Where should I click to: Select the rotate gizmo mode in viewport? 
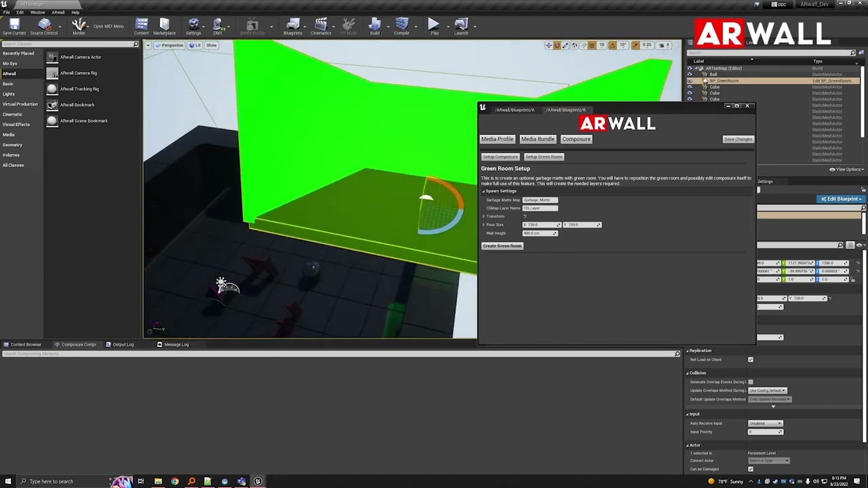pos(557,45)
